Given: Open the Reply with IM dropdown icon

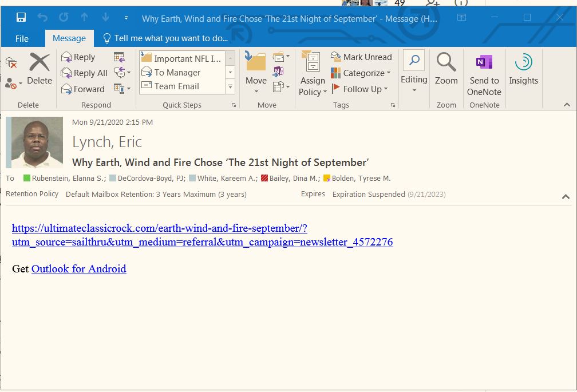Looking at the screenshot, I should tap(122, 73).
